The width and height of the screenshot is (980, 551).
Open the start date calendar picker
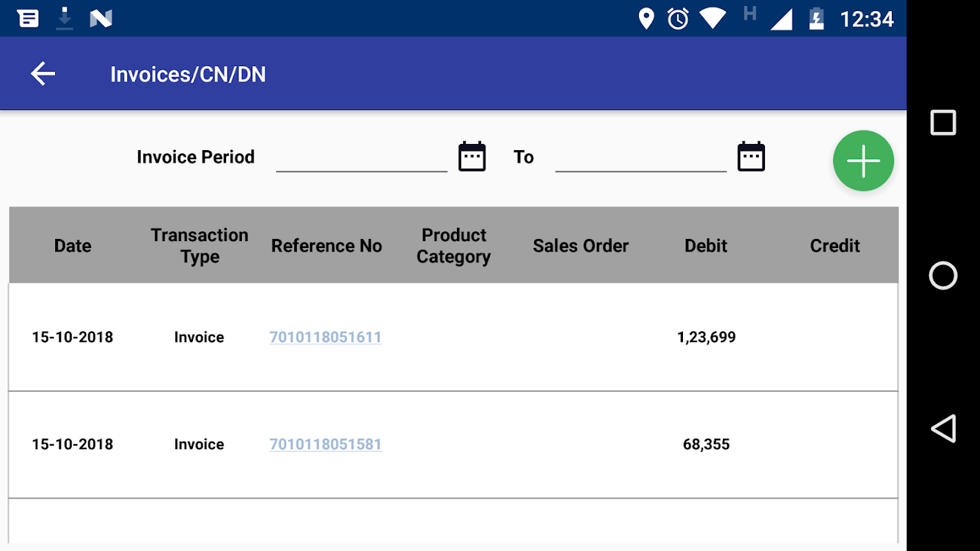click(472, 157)
